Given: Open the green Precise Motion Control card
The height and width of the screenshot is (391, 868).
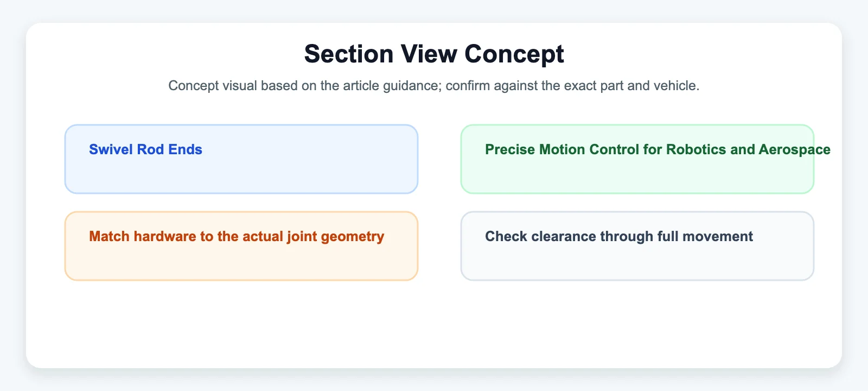Looking at the screenshot, I should 637,159.
